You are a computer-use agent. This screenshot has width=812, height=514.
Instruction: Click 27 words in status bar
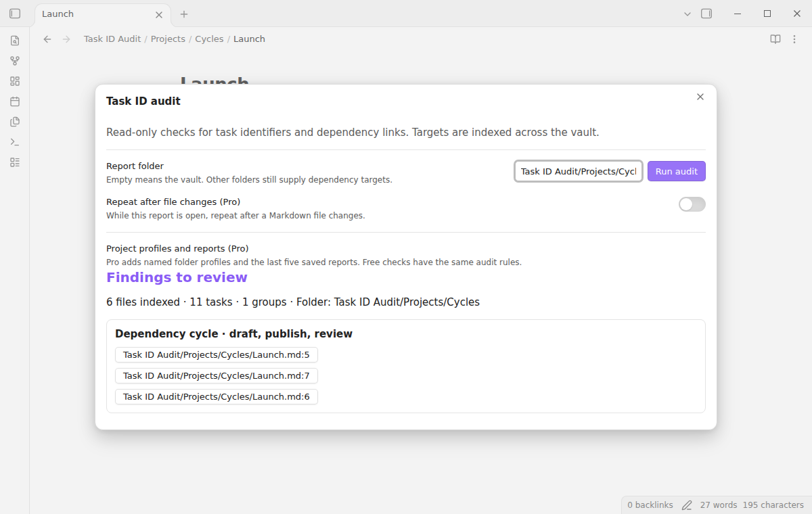point(719,505)
